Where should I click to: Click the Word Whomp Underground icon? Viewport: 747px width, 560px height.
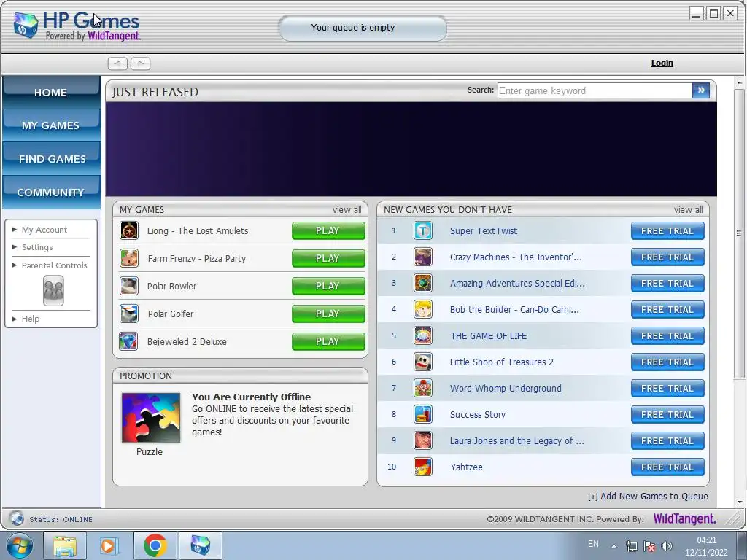coord(423,388)
